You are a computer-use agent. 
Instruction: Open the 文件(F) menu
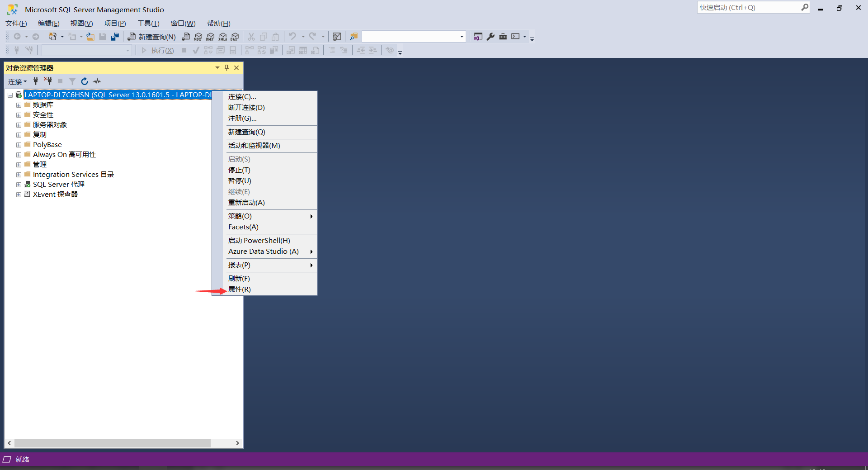16,24
